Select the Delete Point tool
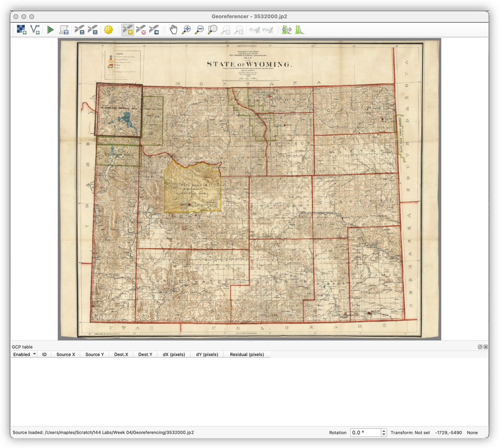The width and height of the screenshot is (499, 448). point(141,30)
